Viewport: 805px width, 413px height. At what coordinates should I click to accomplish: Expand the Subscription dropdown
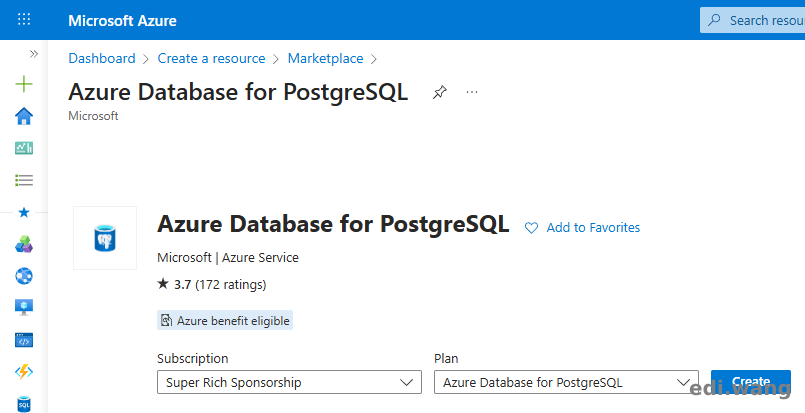[x=289, y=382]
